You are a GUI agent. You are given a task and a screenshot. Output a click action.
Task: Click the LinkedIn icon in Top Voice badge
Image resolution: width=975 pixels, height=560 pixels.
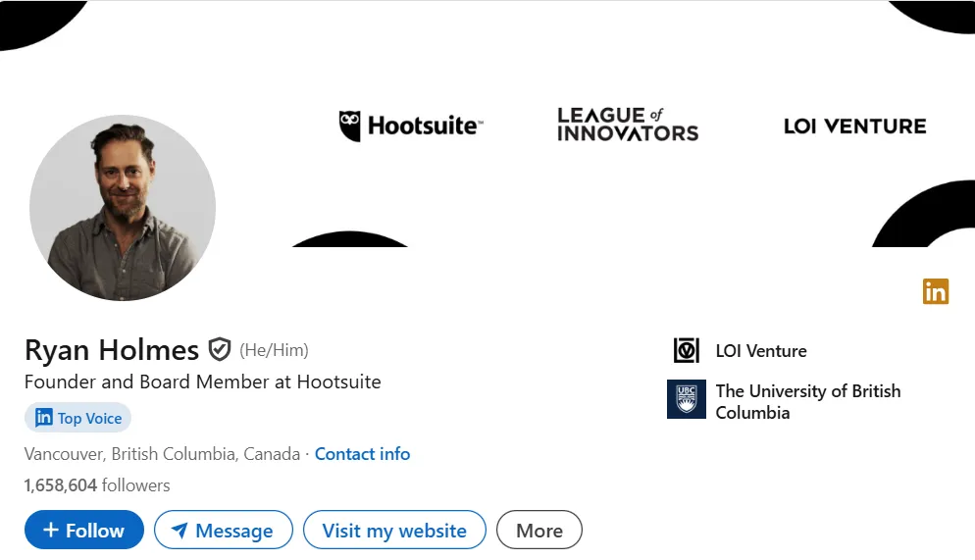click(43, 417)
